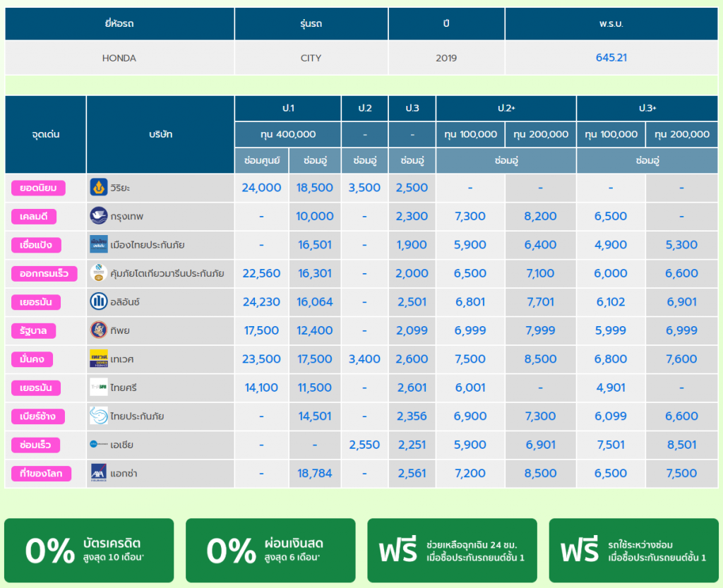723x588 pixels.
Task: Open the 0% credit card banner
Action: click(x=89, y=550)
